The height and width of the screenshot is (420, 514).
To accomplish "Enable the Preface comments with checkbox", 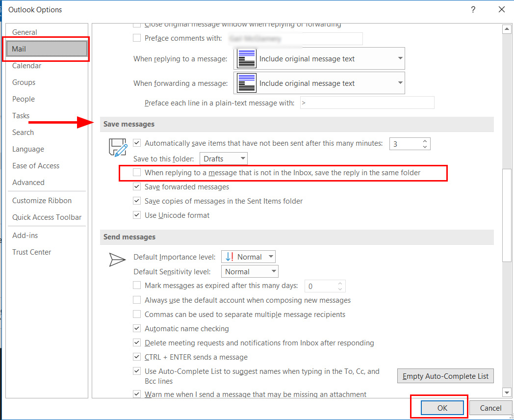I will (137, 38).
